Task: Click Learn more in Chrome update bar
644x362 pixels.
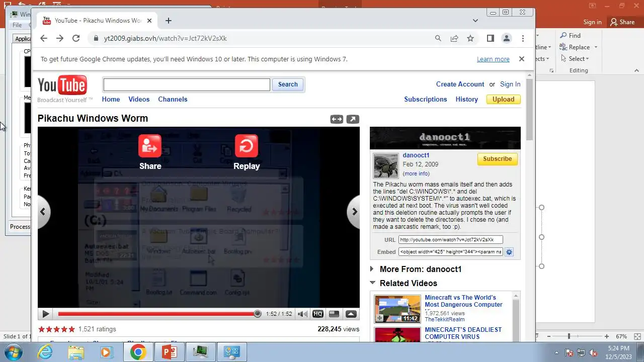Action: click(493, 59)
